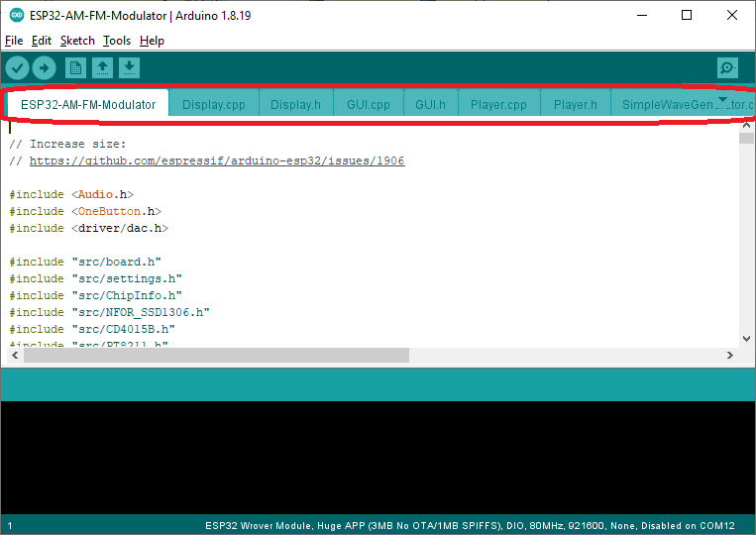
Task: Switch to the GUI.h tab
Action: pyautogui.click(x=431, y=104)
